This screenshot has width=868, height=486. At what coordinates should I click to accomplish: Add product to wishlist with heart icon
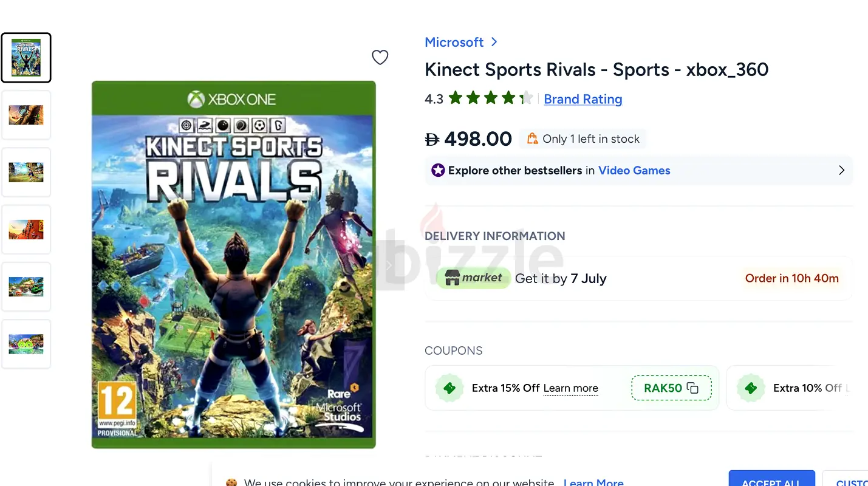coord(380,57)
